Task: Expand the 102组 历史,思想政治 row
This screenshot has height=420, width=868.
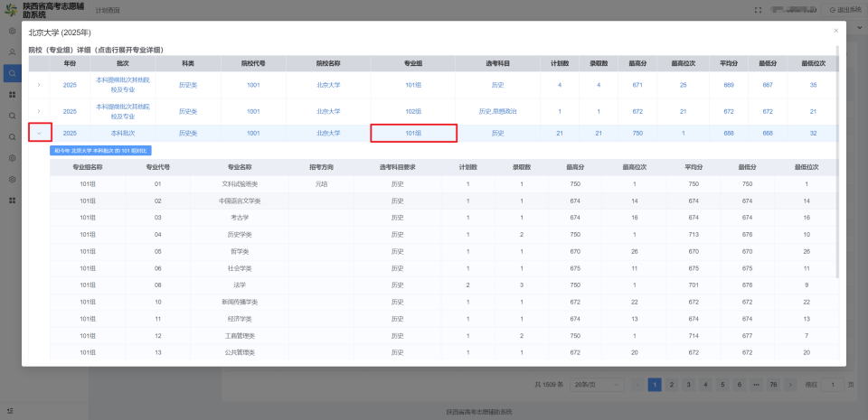Action: [39, 111]
